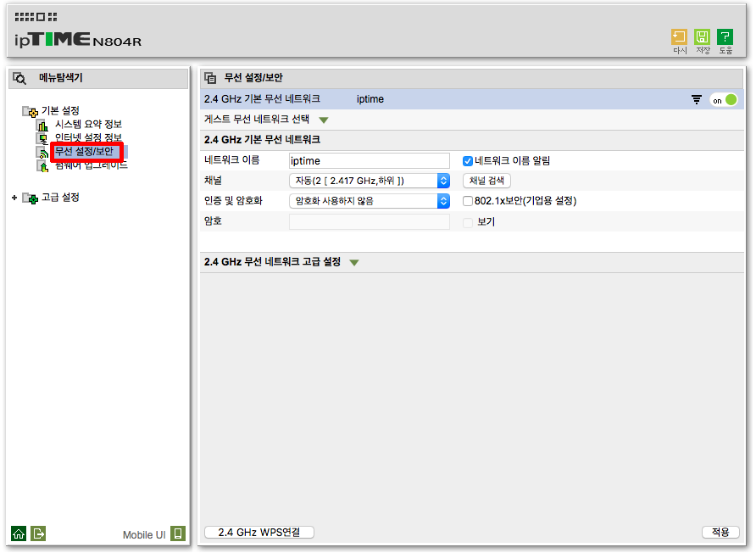Viewport: 756px width, 553px height.
Task: Open the 인증 및 암호화 dropdown
Action: pyautogui.click(x=370, y=201)
